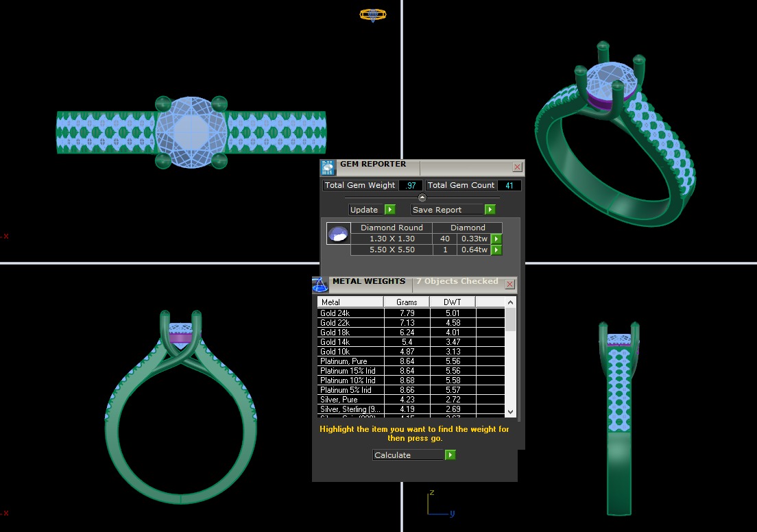Click the Calculate button
Image resolution: width=757 pixels, height=532 pixels.
(414, 455)
